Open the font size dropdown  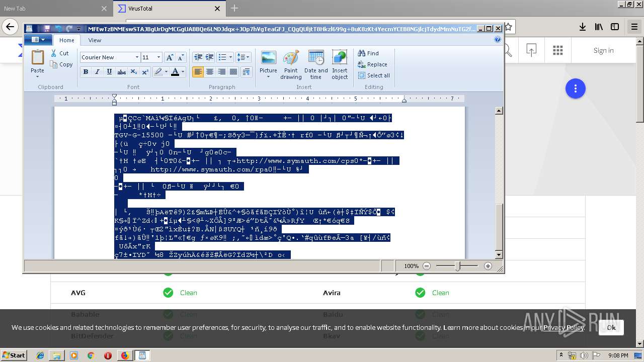(158, 57)
